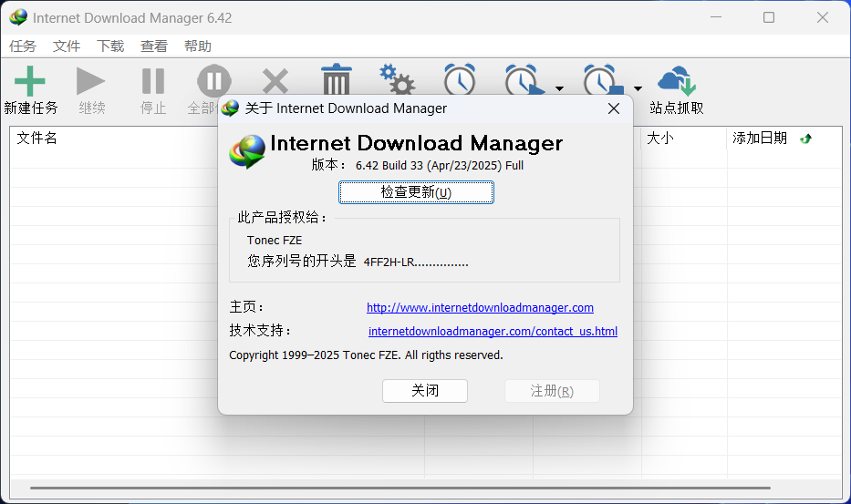The height and width of the screenshot is (504, 851).
Task: Click the trash can Delete Completed icon
Action: point(337,80)
